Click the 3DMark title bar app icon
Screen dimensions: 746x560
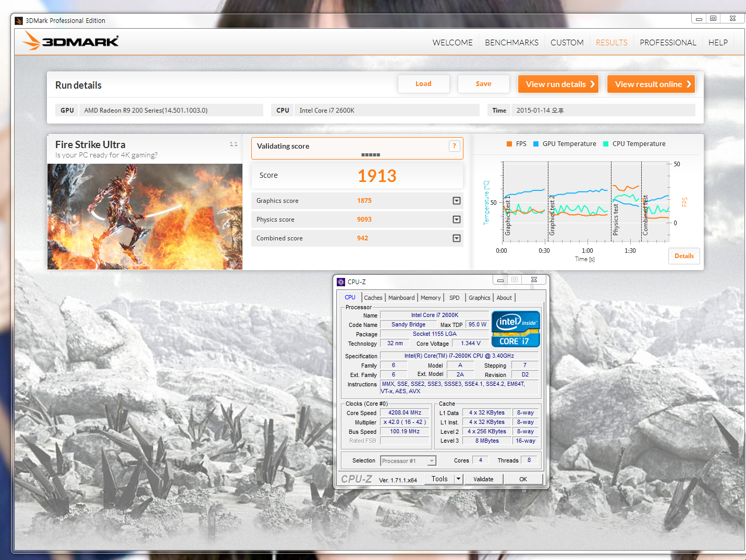click(x=19, y=21)
